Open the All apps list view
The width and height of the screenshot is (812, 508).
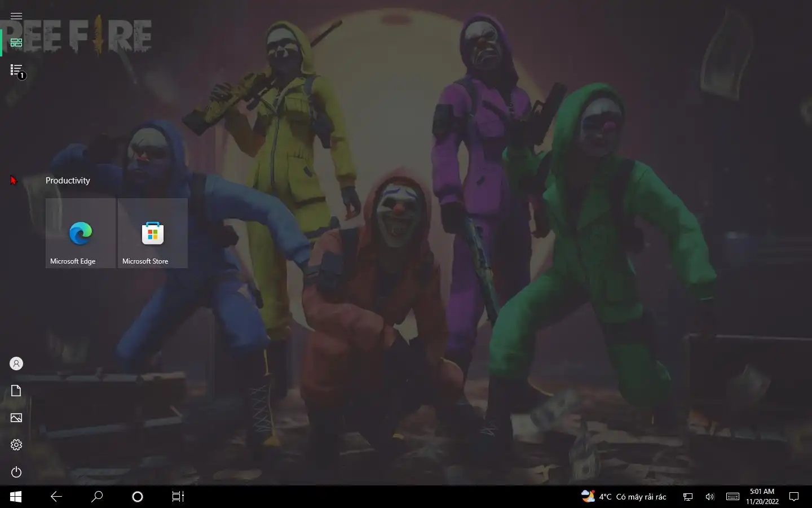tap(16, 70)
